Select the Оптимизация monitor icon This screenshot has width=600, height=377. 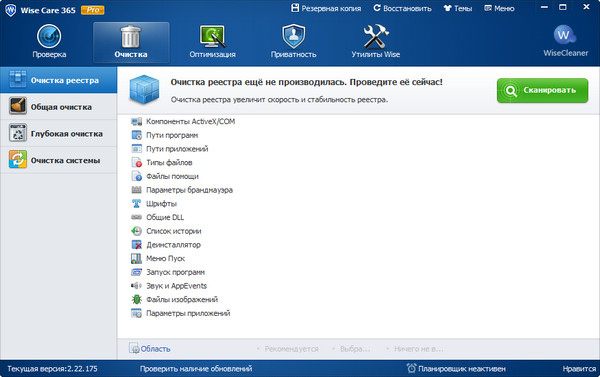212,36
